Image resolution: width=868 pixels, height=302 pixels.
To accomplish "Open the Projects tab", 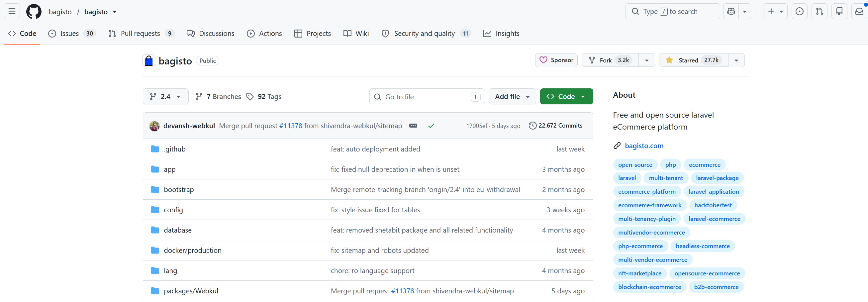I will (x=313, y=33).
